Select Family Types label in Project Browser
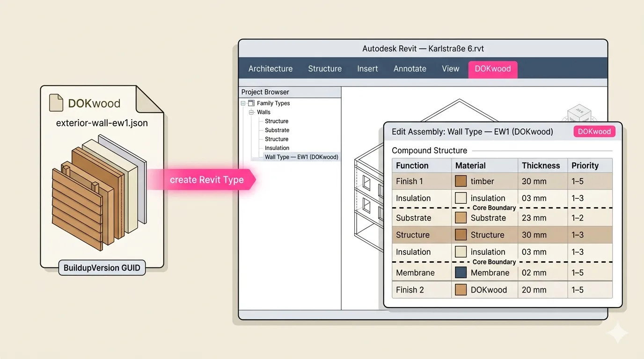Viewport: 644px width, 359px height. coord(273,103)
